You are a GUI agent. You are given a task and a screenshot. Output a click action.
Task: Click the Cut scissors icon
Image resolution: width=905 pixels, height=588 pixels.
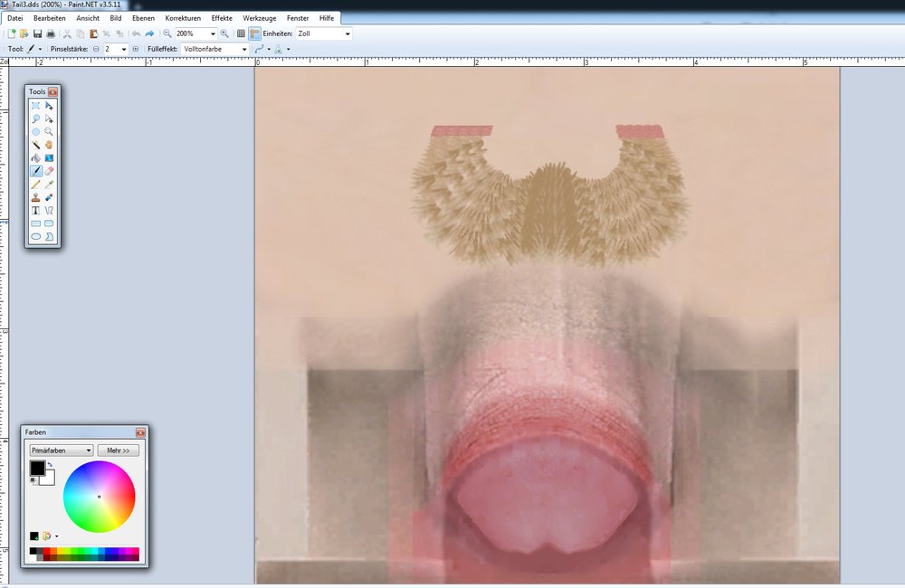(x=67, y=34)
